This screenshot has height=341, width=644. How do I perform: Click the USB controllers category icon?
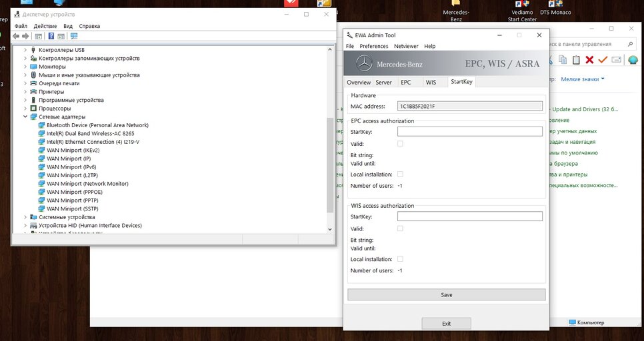coord(34,50)
